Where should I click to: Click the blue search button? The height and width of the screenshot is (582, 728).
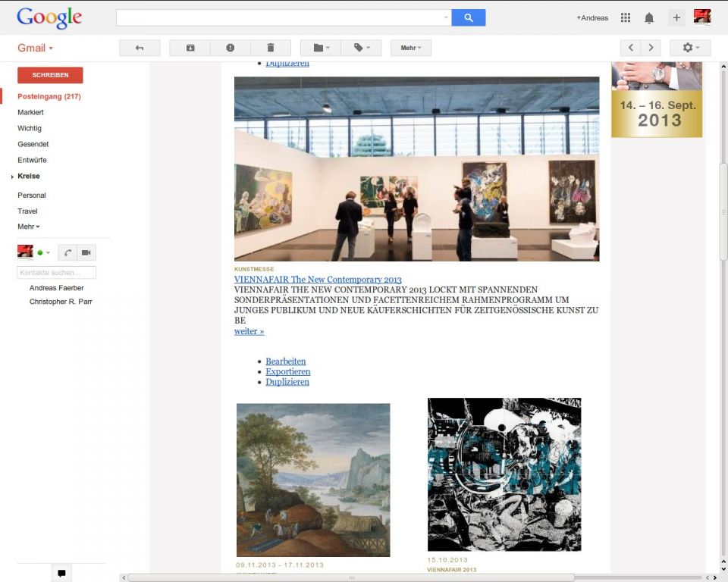[468, 17]
